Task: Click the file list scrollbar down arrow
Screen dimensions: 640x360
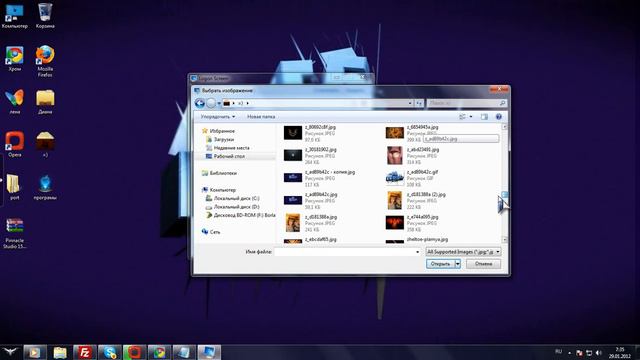Action: coord(504,240)
